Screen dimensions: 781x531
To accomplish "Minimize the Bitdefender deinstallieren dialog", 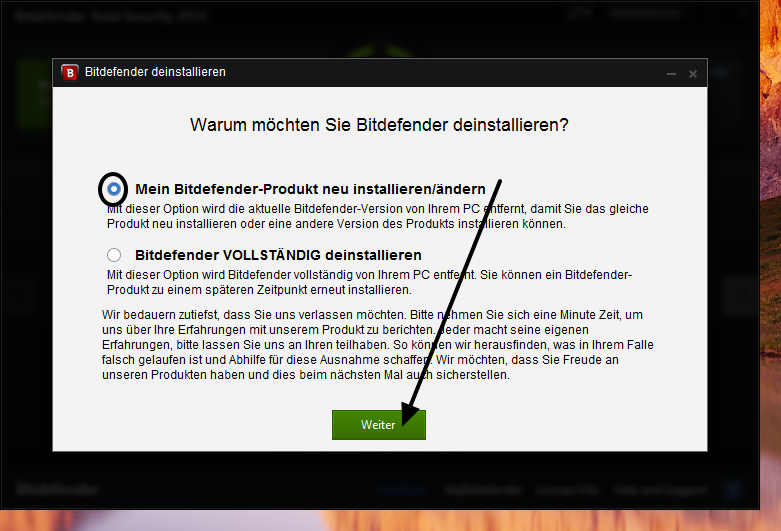I will [x=671, y=74].
